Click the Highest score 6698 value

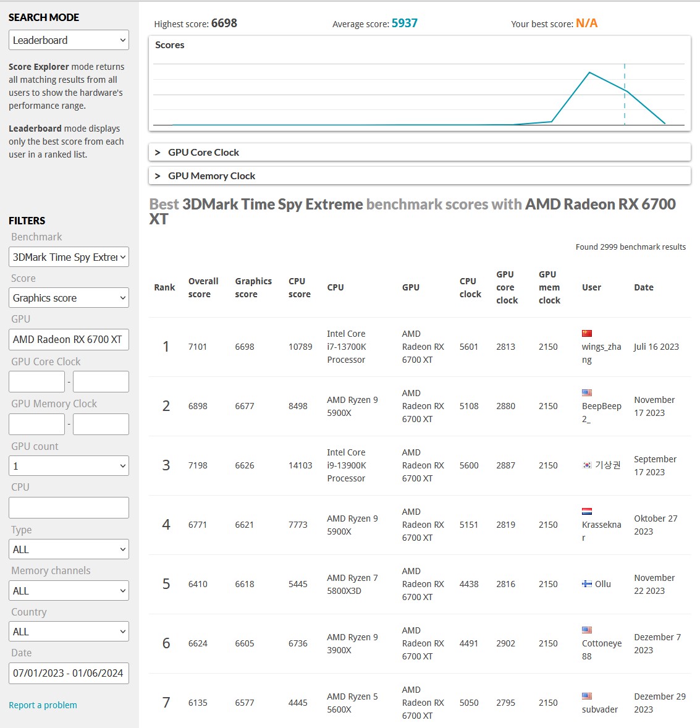pos(224,23)
